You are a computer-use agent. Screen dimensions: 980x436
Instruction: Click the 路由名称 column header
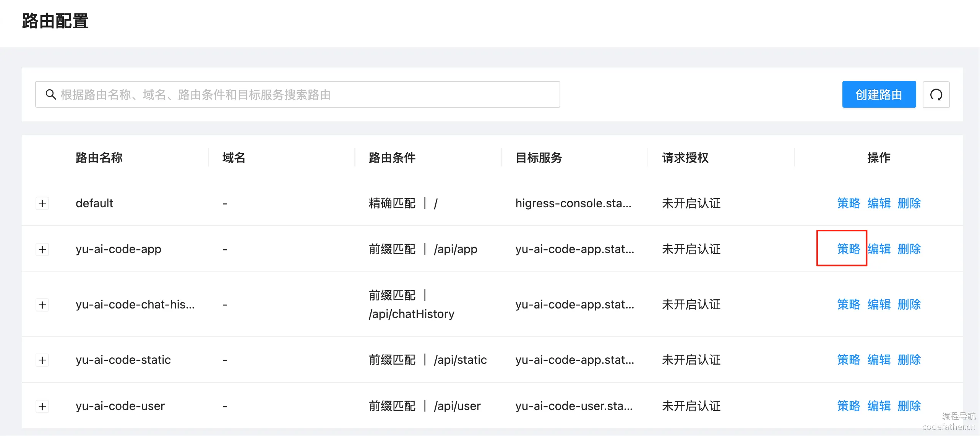coord(99,158)
